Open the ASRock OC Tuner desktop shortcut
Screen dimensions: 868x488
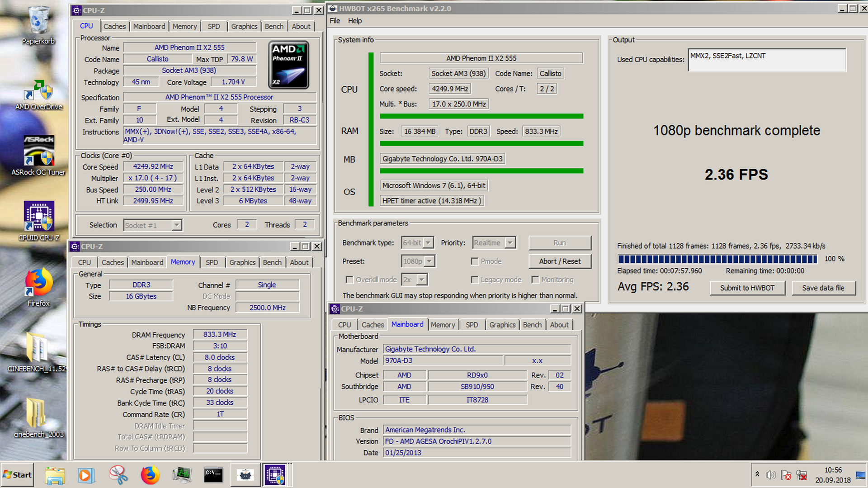pos(38,156)
